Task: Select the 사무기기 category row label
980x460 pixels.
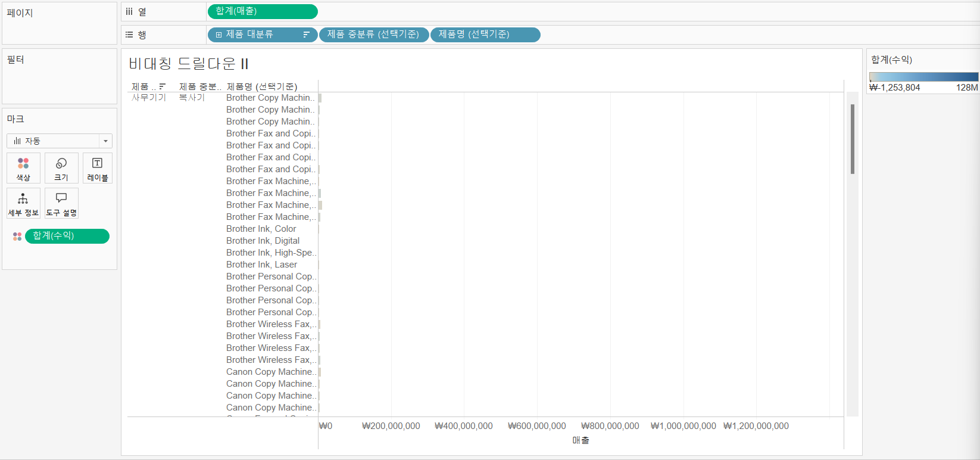Action: (x=149, y=97)
